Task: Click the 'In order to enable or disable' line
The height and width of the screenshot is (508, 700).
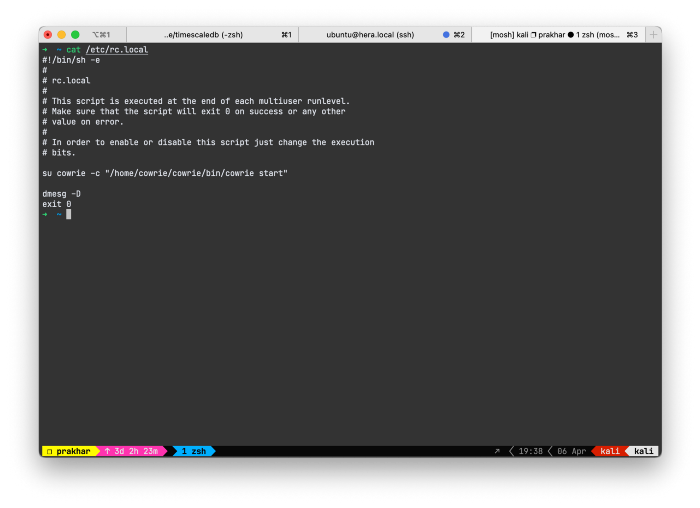Action: tap(208, 142)
